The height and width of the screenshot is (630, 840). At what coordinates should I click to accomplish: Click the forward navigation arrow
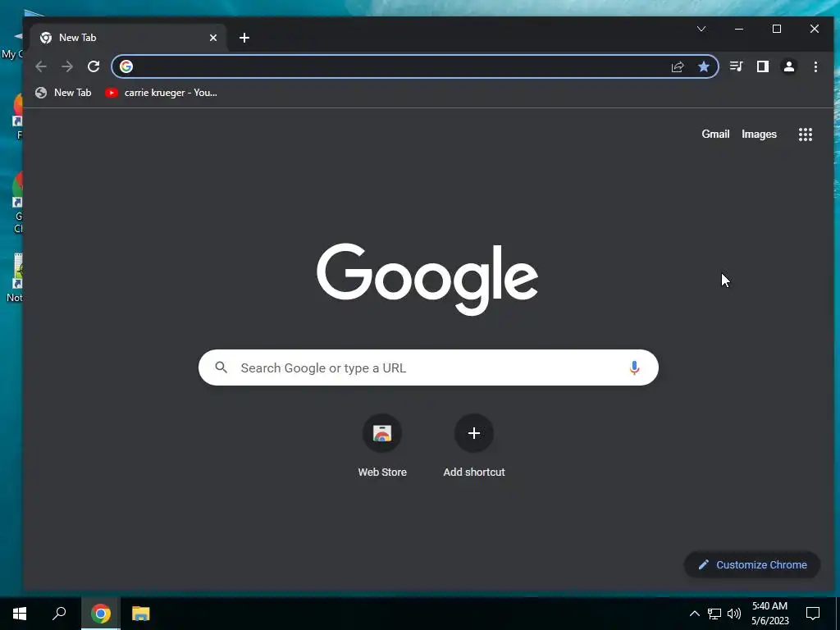(x=67, y=66)
